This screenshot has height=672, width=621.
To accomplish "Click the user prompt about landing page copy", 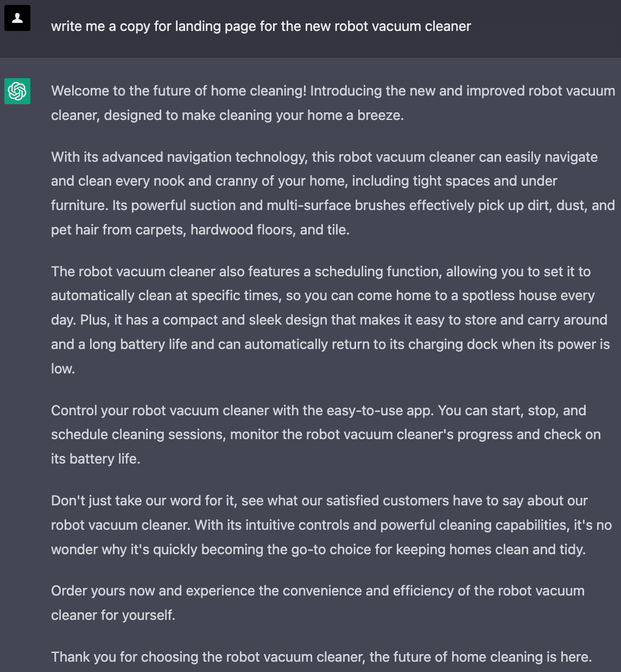I will [x=261, y=27].
